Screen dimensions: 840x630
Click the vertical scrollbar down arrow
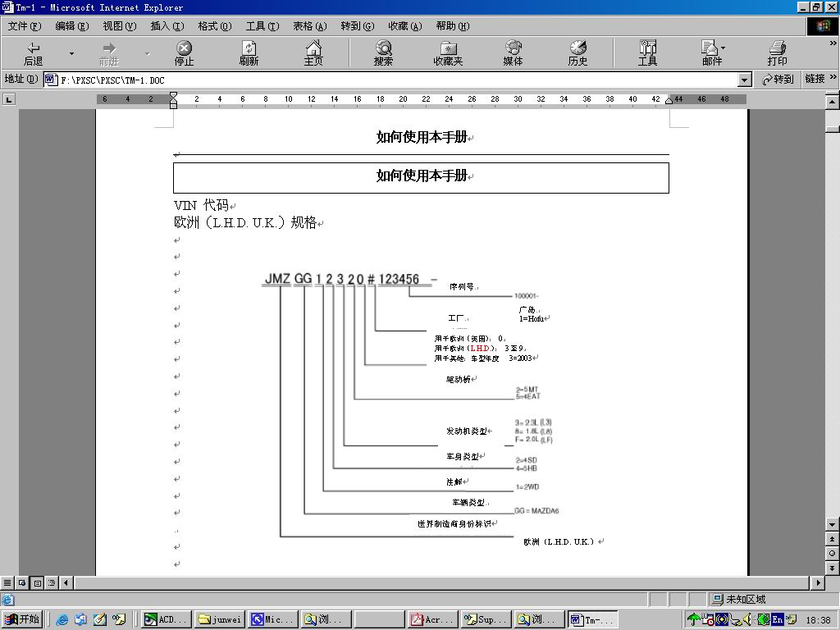pos(832,524)
